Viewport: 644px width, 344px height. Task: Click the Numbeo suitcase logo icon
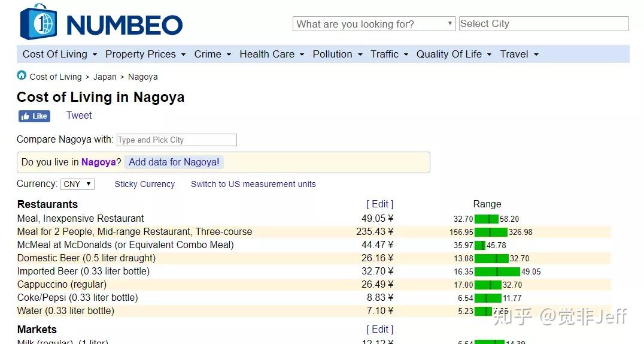(38, 22)
